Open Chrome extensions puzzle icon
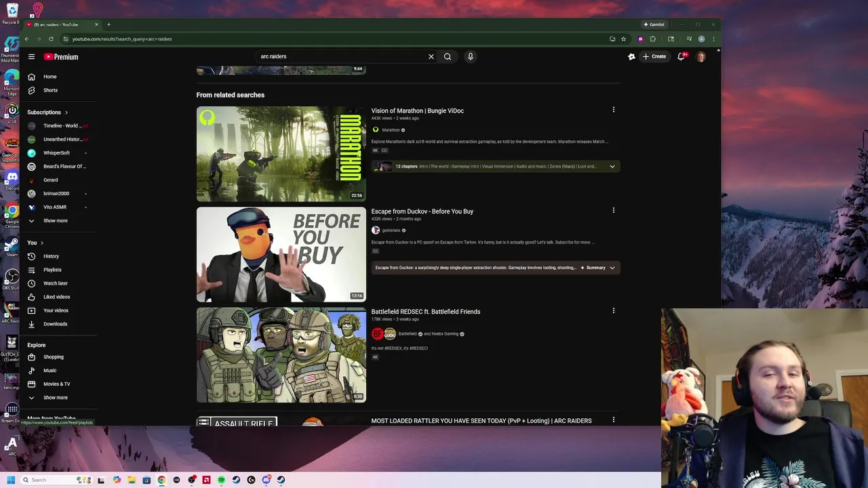The height and width of the screenshot is (488, 868). (652, 39)
